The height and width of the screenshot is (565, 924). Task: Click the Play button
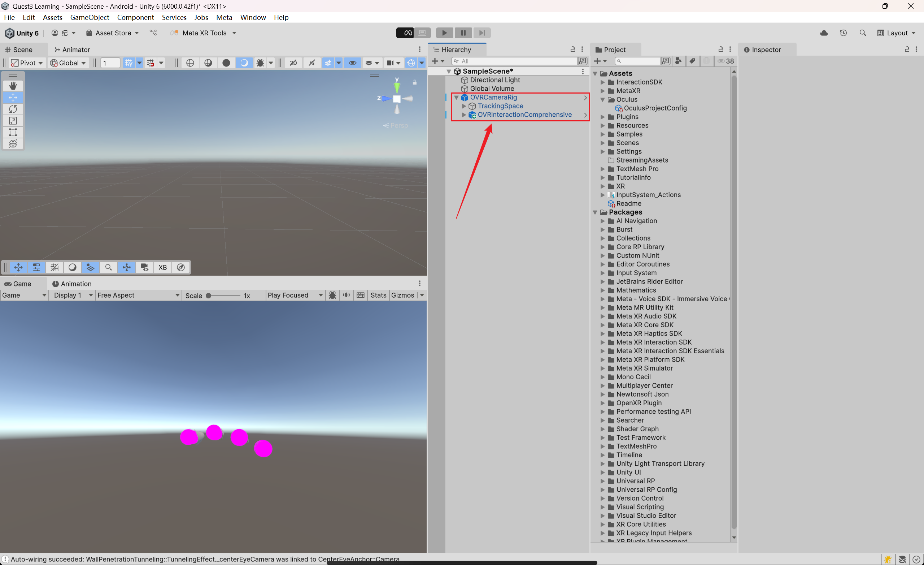click(x=444, y=33)
